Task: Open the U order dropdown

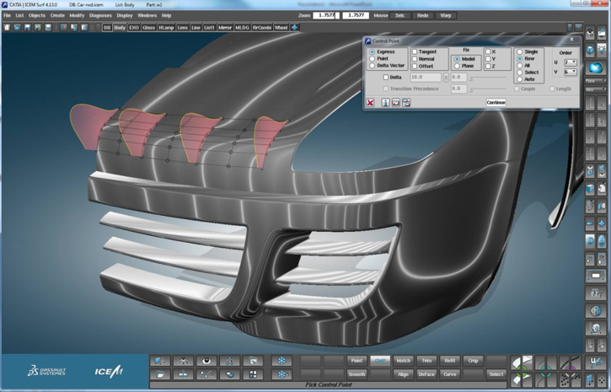Action: 570,62
